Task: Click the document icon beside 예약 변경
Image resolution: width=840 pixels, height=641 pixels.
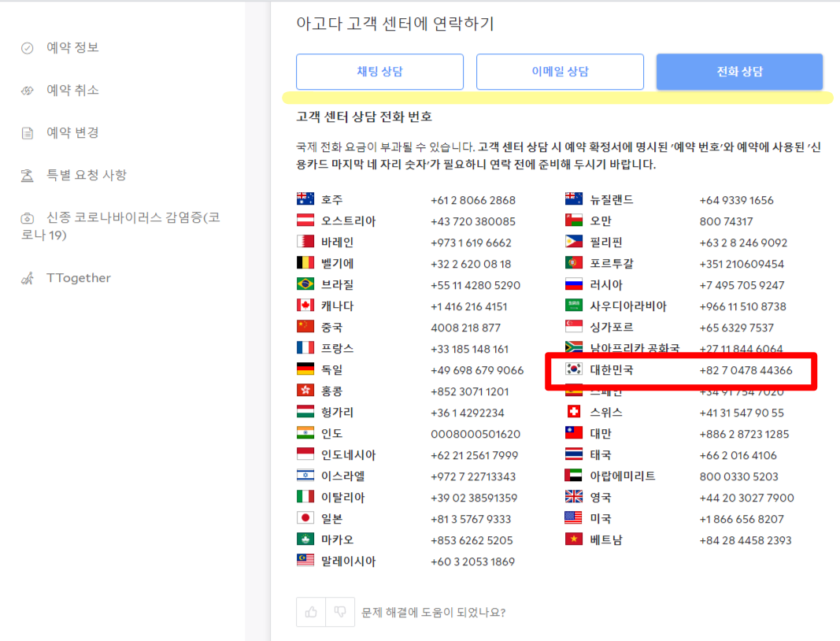Action: [x=28, y=133]
